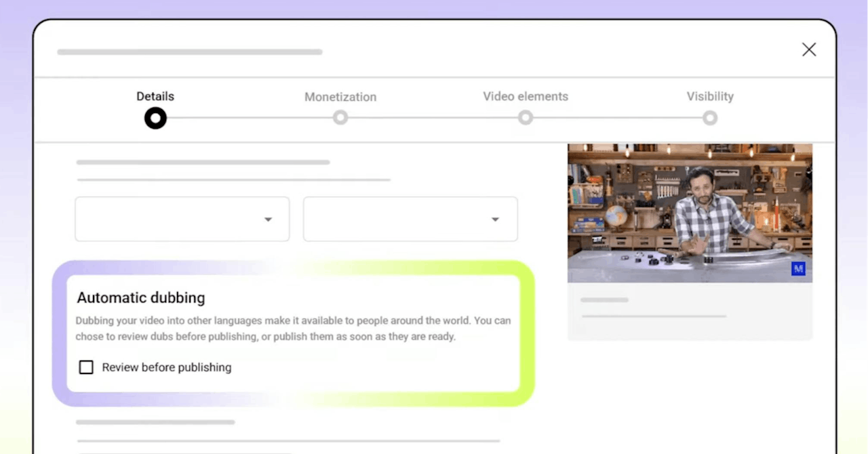
Task: Switch to the Monetization step label
Action: (x=340, y=97)
